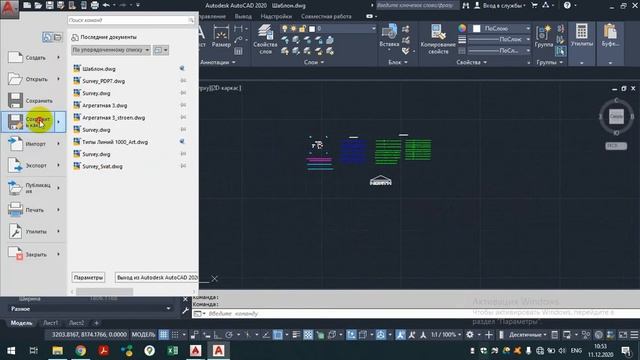
Task: Toggle pin for Survey_Svat.dwg recent file
Action: click(x=183, y=166)
